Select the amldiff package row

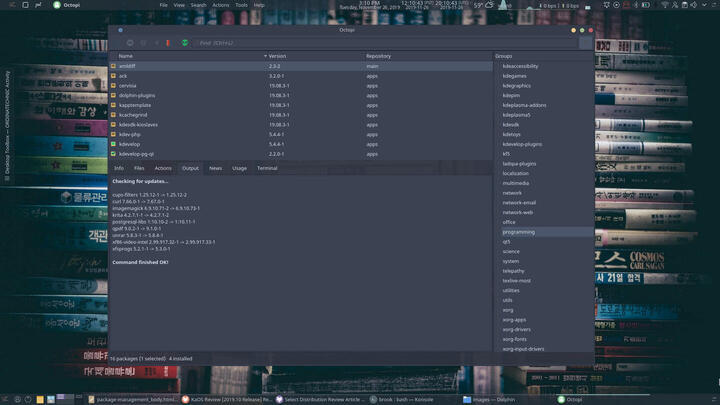coord(301,66)
